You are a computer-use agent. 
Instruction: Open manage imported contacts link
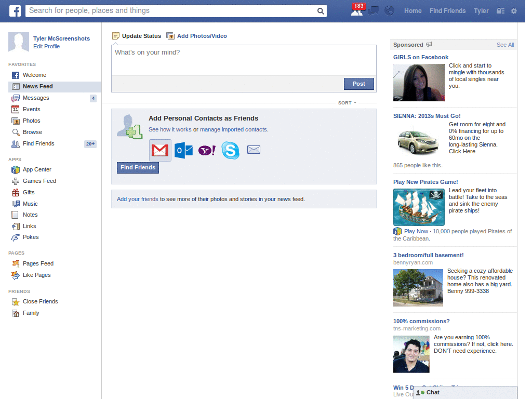point(233,129)
